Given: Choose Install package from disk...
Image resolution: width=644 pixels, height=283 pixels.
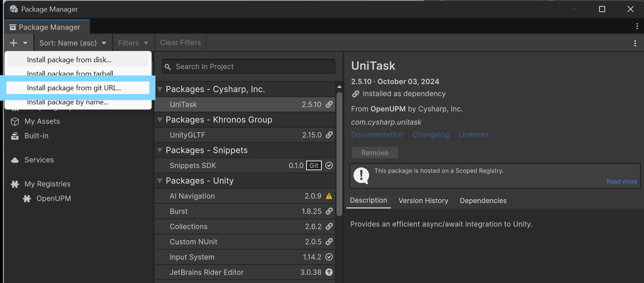Looking at the screenshot, I should pyautogui.click(x=78, y=60).
